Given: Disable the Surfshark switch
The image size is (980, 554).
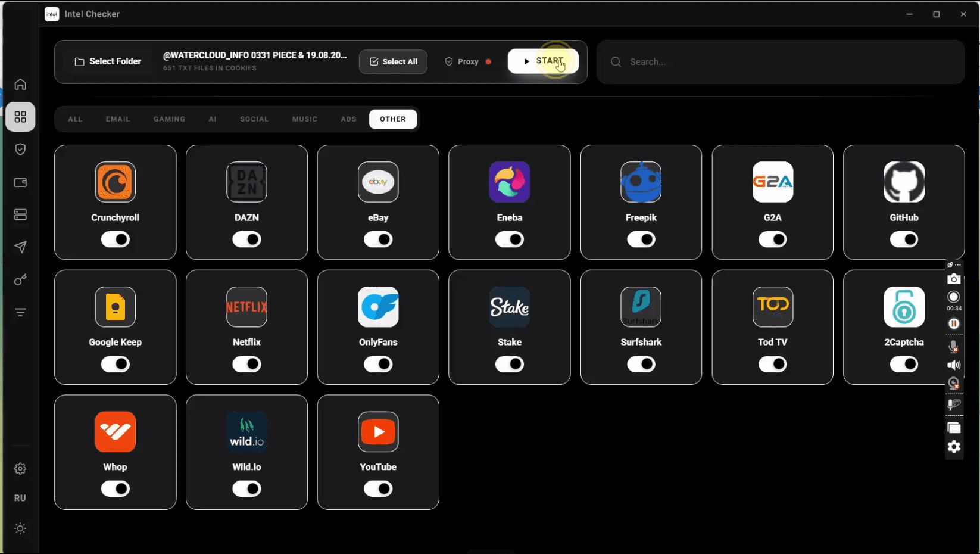Looking at the screenshot, I should point(641,364).
